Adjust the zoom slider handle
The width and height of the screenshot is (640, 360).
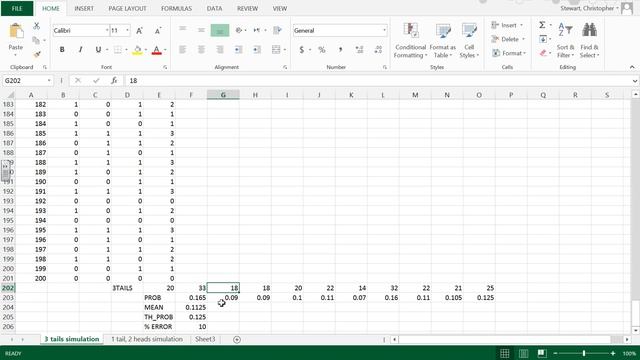pos(584,353)
